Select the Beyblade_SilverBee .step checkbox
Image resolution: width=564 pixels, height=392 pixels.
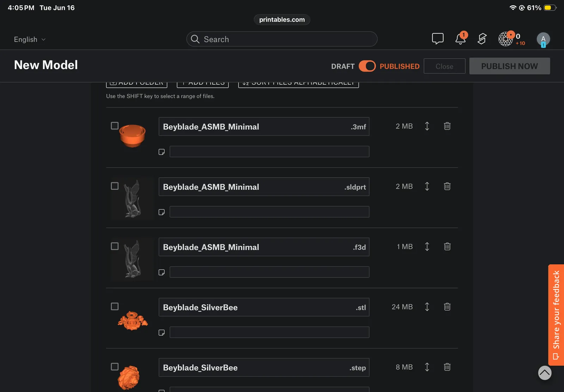115,367
